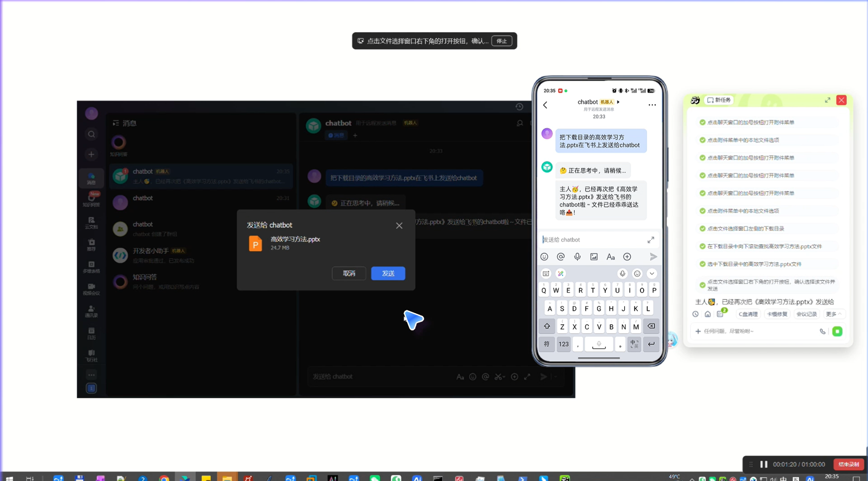Click the 新任务 tab in assistant panel
The image size is (868, 481).
click(719, 100)
